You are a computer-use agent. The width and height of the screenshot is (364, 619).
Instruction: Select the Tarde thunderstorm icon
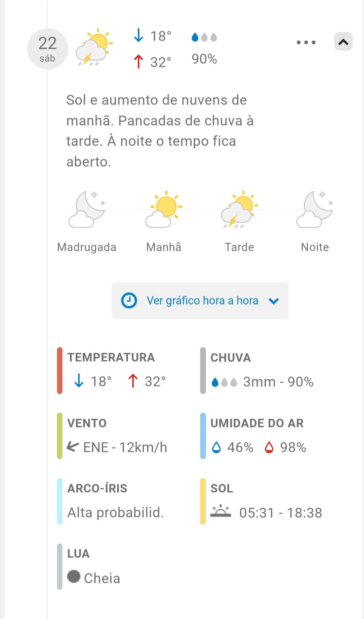239,209
